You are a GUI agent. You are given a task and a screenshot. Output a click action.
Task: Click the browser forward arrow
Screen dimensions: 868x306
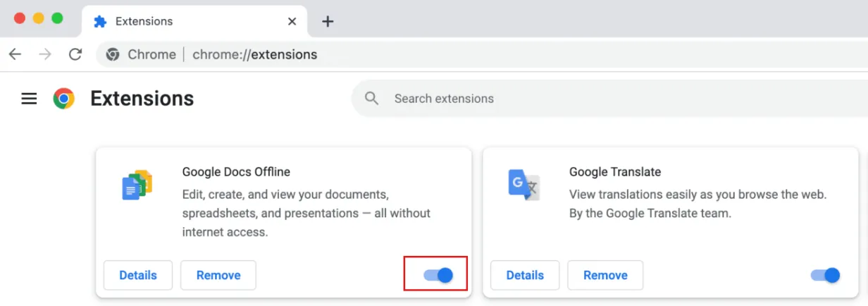[x=45, y=54]
